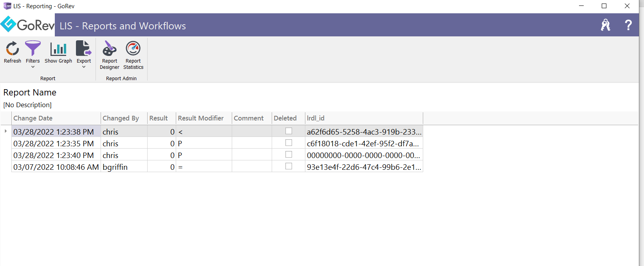This screenshot has height=266, width=644.
Task: Check Deleted box for 1:23:35 PM row
Action: [x=289, y=143]
